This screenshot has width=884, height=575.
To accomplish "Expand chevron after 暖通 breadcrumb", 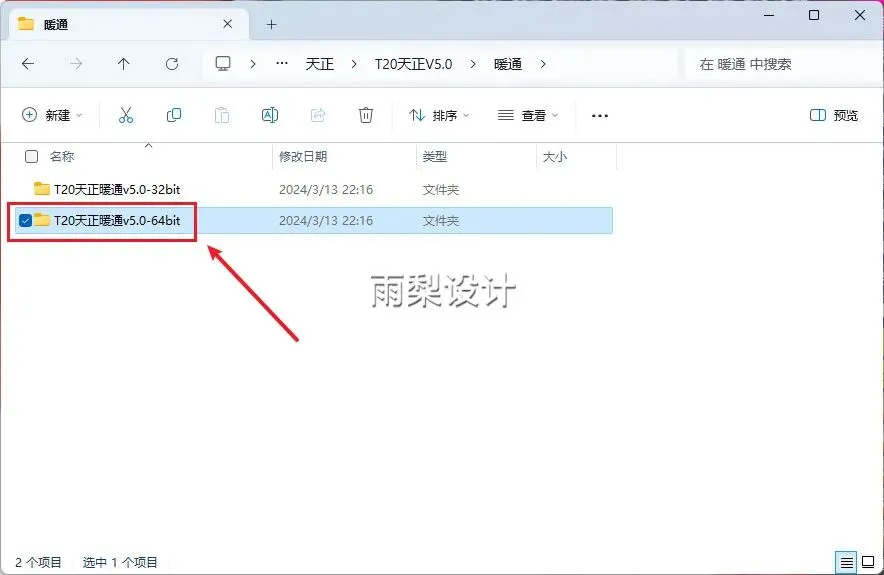I will click(x=542, y=64).
